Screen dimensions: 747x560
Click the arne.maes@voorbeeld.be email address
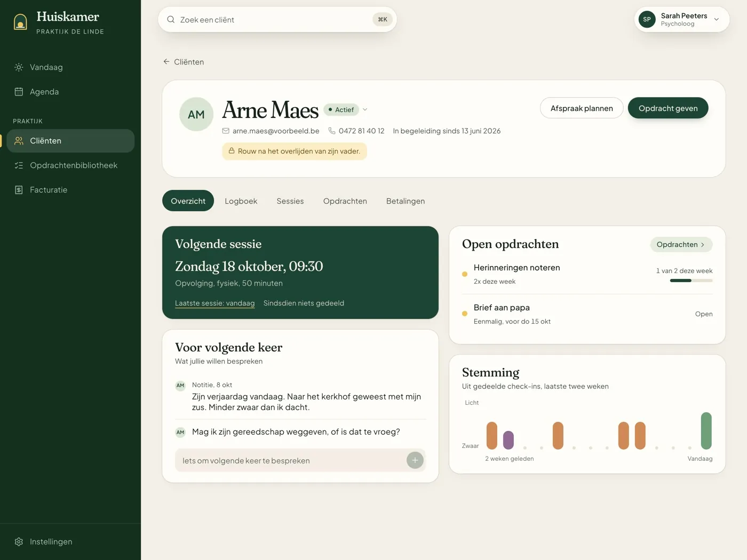276,131
